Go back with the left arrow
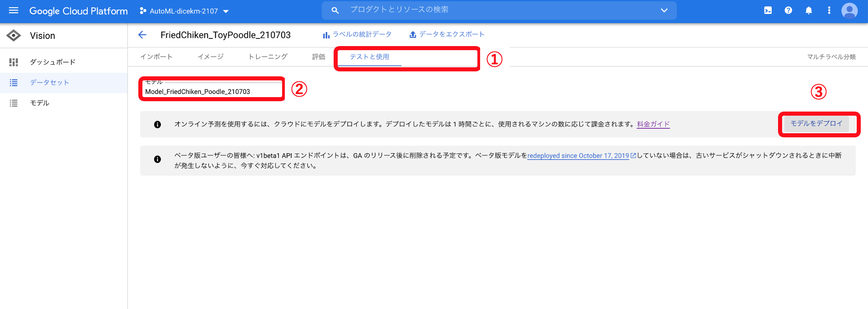This screenshot has width=868, height=309. click(x=142, y=35)
